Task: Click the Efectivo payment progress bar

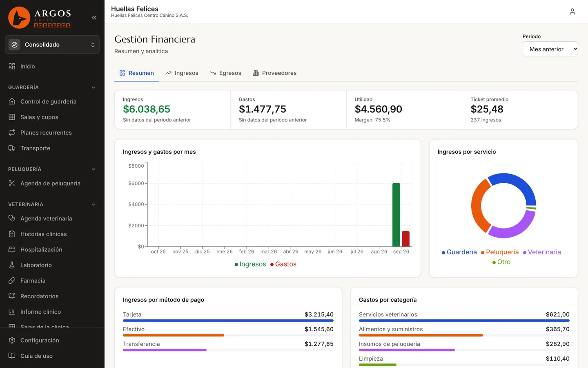Action: [x=228, y=335]
